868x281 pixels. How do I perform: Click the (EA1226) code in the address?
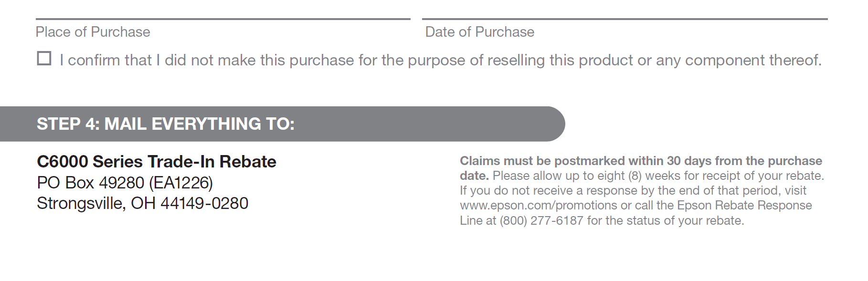point(181,183)
